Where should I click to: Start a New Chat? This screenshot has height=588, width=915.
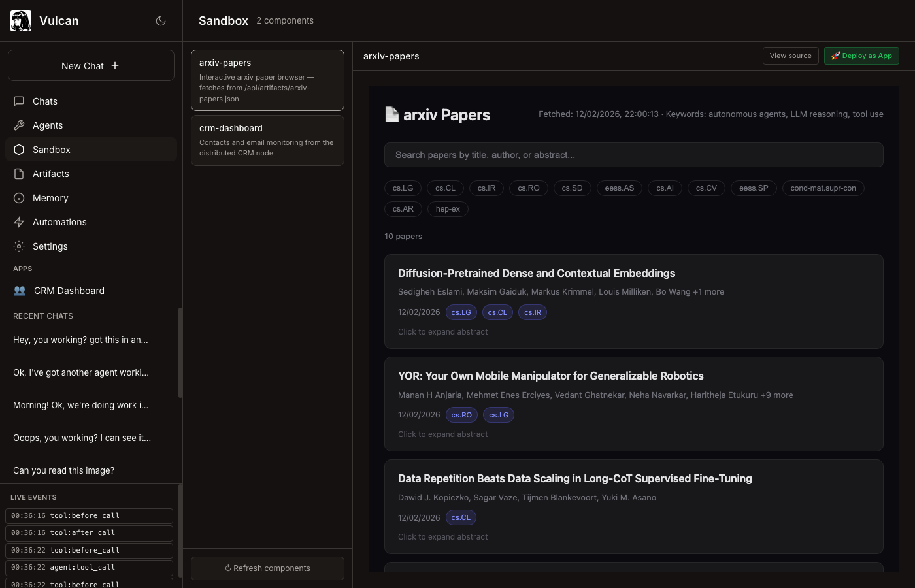(91, 65)
